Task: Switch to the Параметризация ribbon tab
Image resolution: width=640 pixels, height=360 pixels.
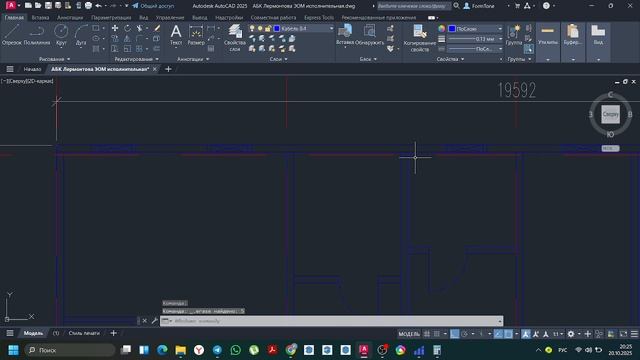Action: click(x=111, y=18)
